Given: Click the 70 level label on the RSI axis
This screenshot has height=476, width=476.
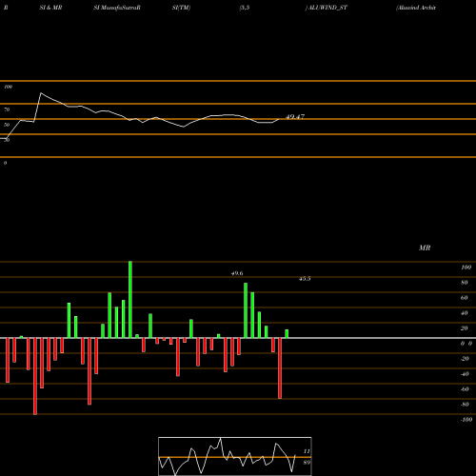Looking at the screenshot, I should (7, 109).
